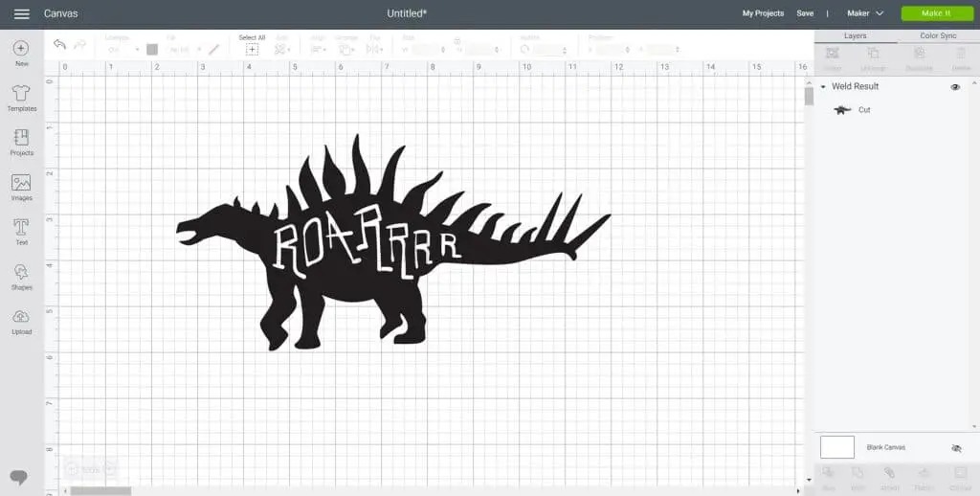Click the Linetype color swatch
The image size is (980, 496).
[152, 50]
